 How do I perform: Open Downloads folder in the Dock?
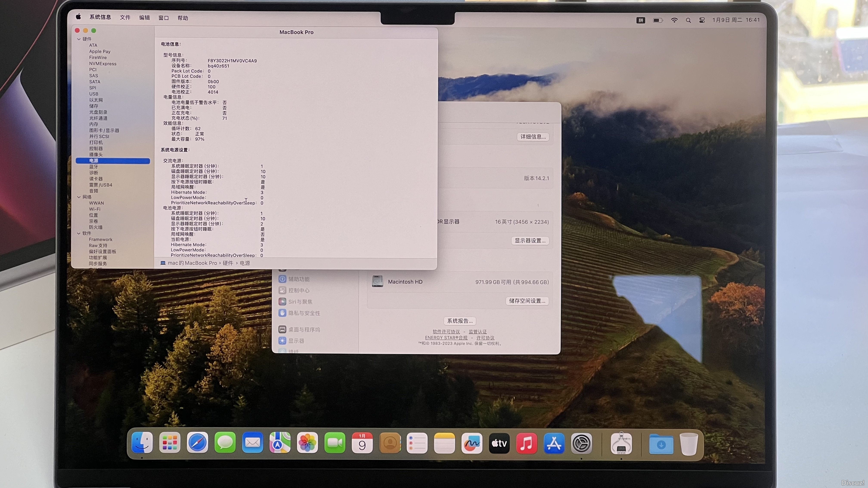pyautogui.click(x=661, y=444)
